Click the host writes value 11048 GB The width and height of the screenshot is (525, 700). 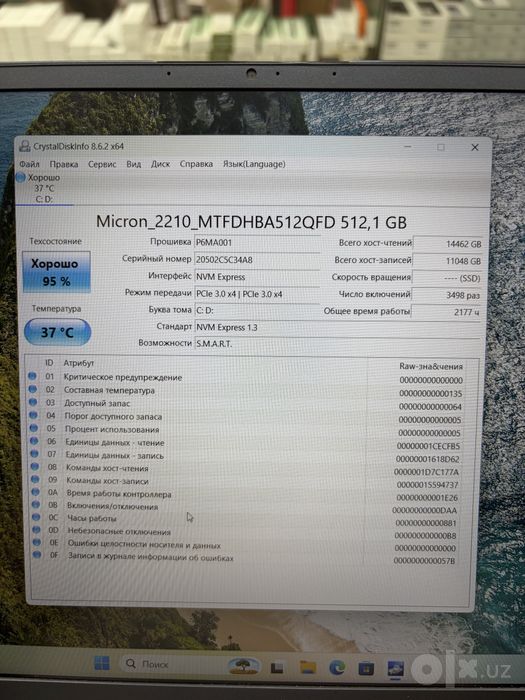tap(448, 261)
